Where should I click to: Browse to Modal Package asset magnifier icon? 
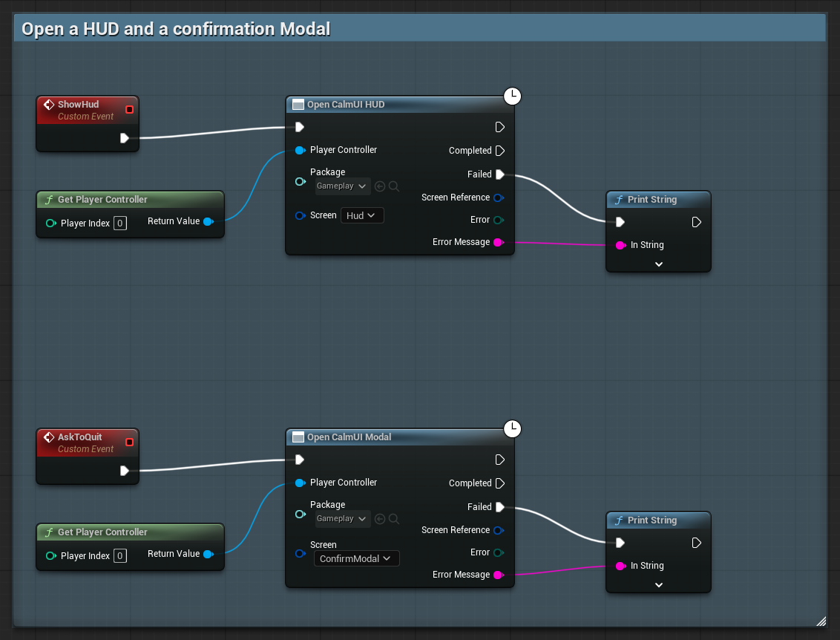click(394, 519)
